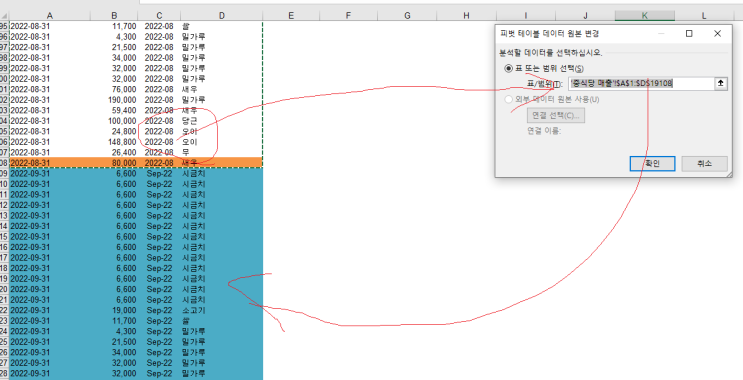Click the '분석할 데이터를 선택하십시오.' label
The width and height of the screenshot is (743, 380).
click(x=550, y=53)
